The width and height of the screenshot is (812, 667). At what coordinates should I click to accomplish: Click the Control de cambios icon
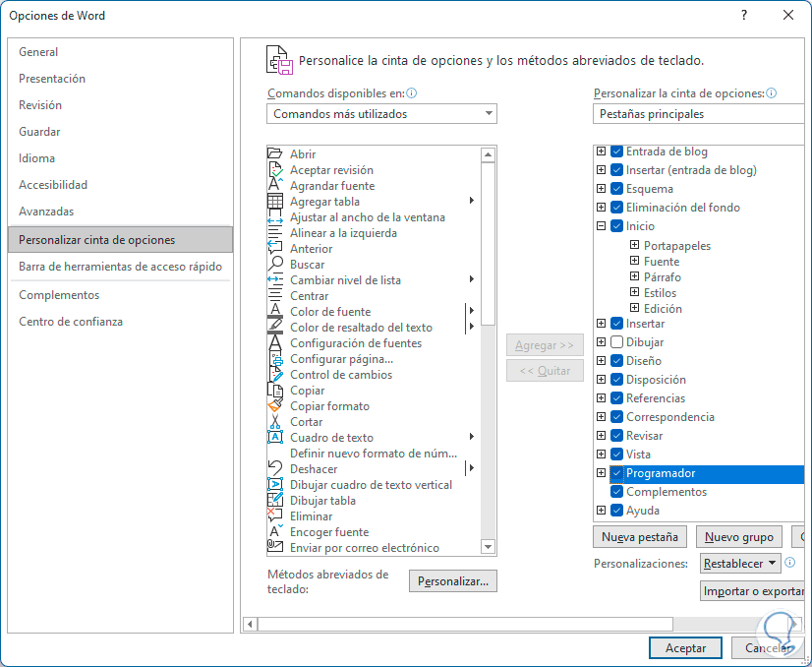tap(275, 374)
